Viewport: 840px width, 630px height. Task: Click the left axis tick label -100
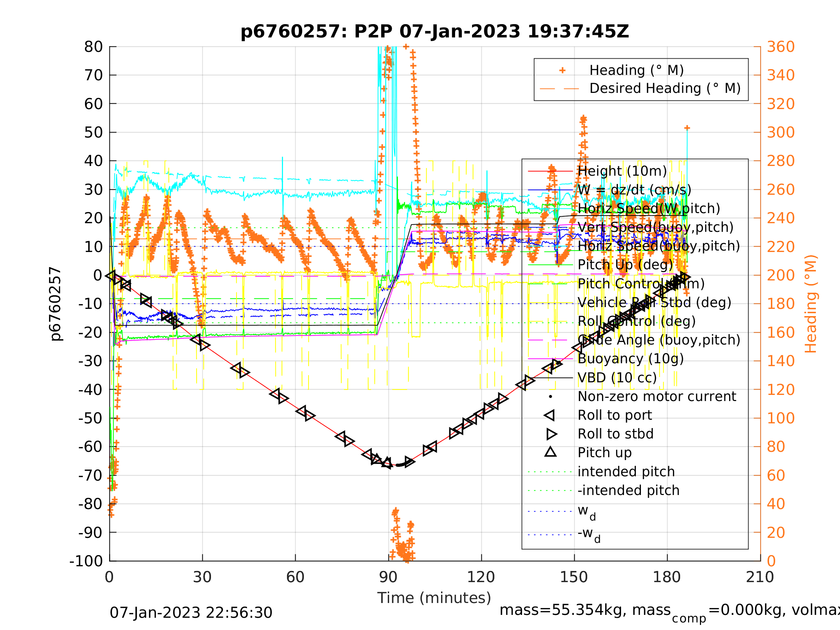(86, 561)
